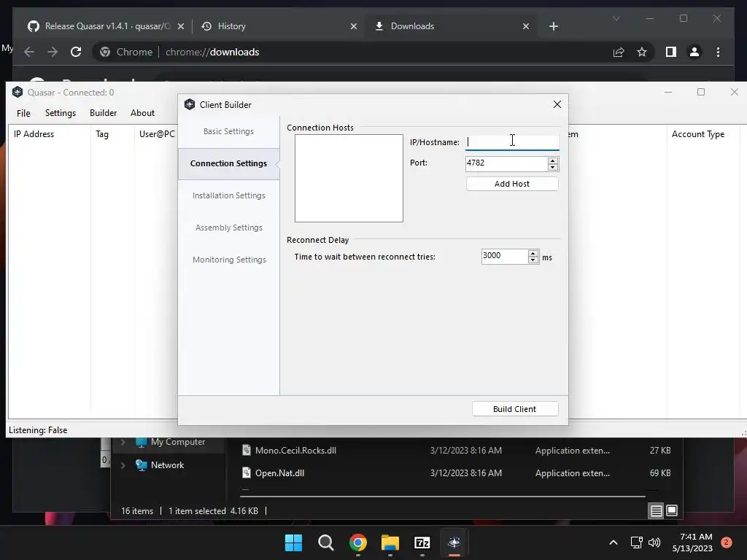Click the Port number field
This screenshot has width=747, height=560.
click(506, 163)
